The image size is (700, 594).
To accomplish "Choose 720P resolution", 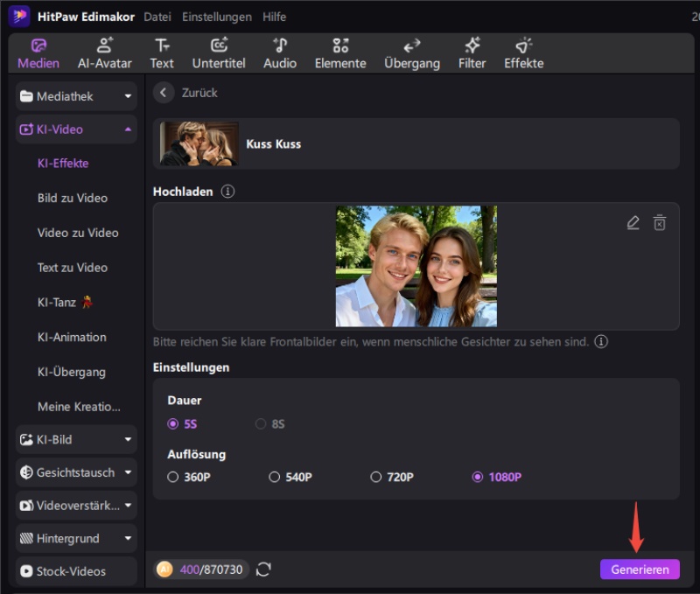I will 376,477.
